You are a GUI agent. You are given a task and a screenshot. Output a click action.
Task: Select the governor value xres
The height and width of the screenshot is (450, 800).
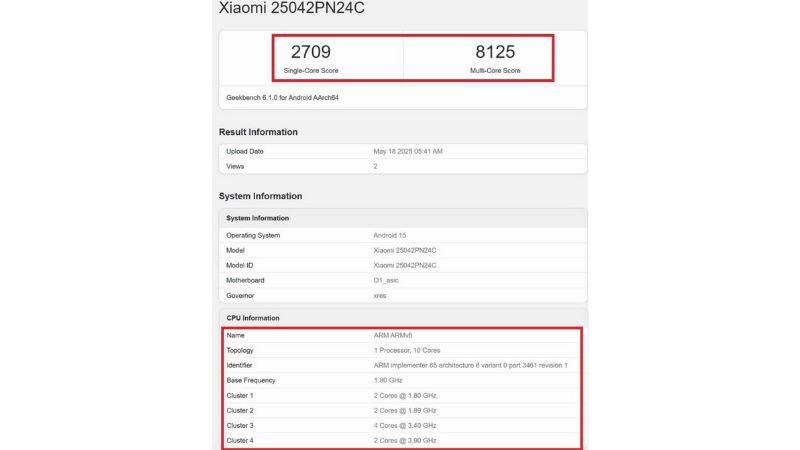click(380, 295)
